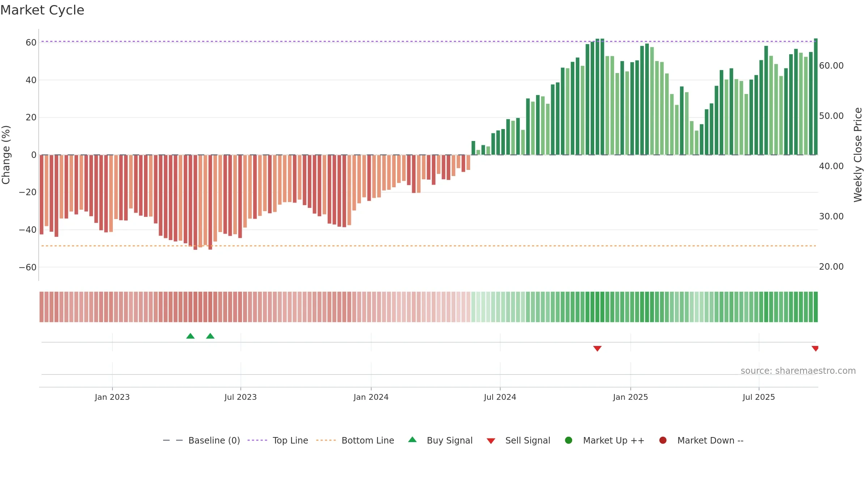Click the −40 tick on the left axis

[28, 230]
